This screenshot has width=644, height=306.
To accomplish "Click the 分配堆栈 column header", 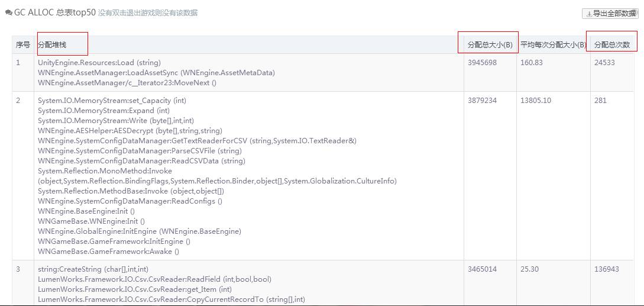I will coord(52,45).
